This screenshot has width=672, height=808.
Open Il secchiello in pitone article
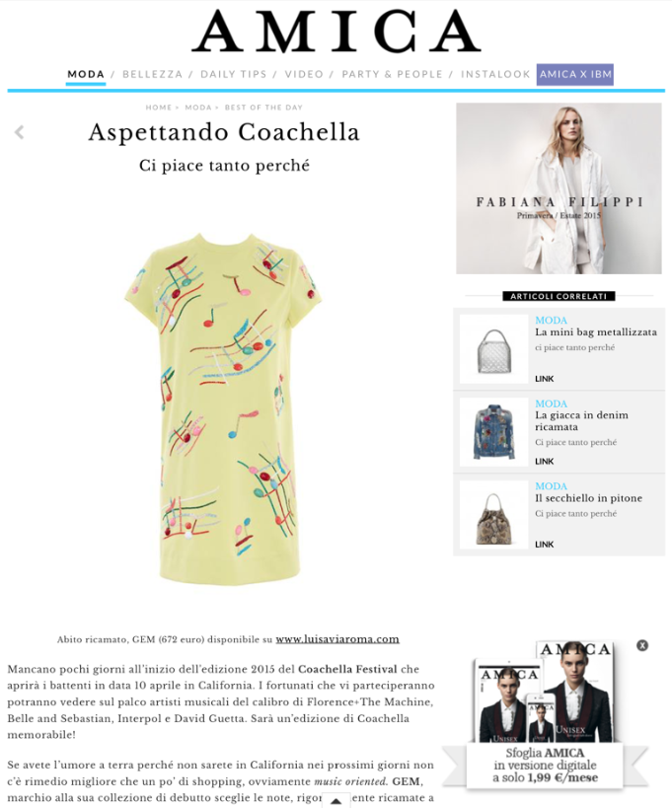(x=588, y=498)
